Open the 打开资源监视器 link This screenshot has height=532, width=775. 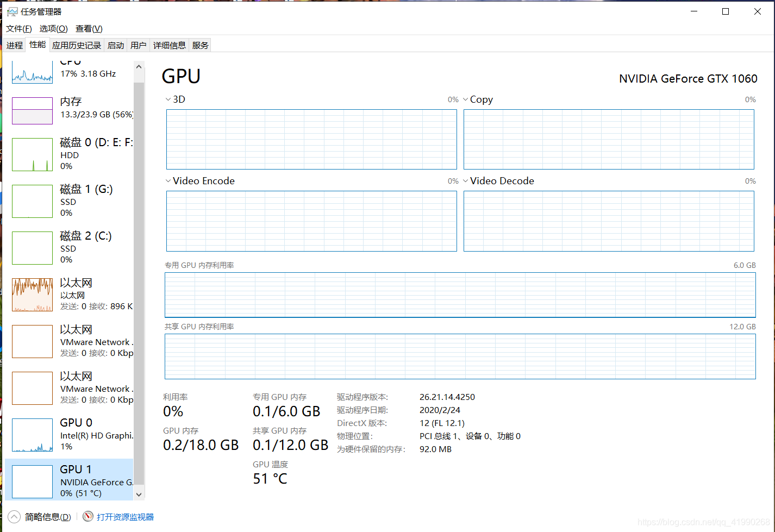click(126, 517)
